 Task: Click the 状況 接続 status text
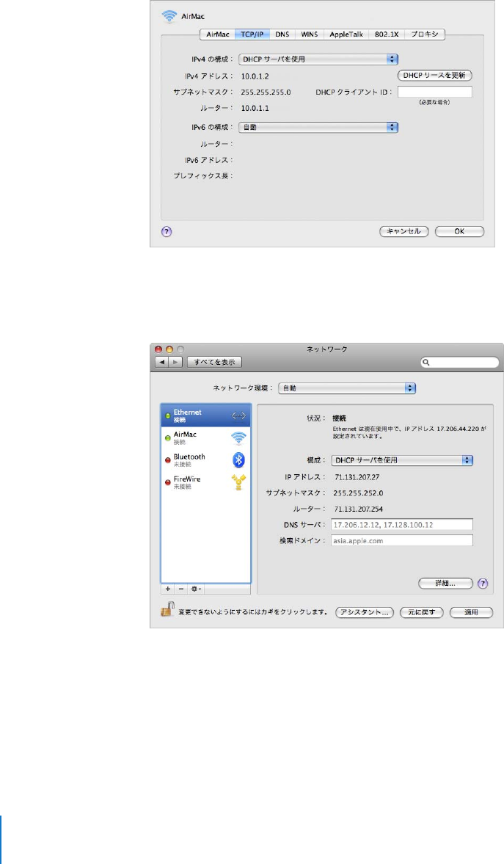340,418
